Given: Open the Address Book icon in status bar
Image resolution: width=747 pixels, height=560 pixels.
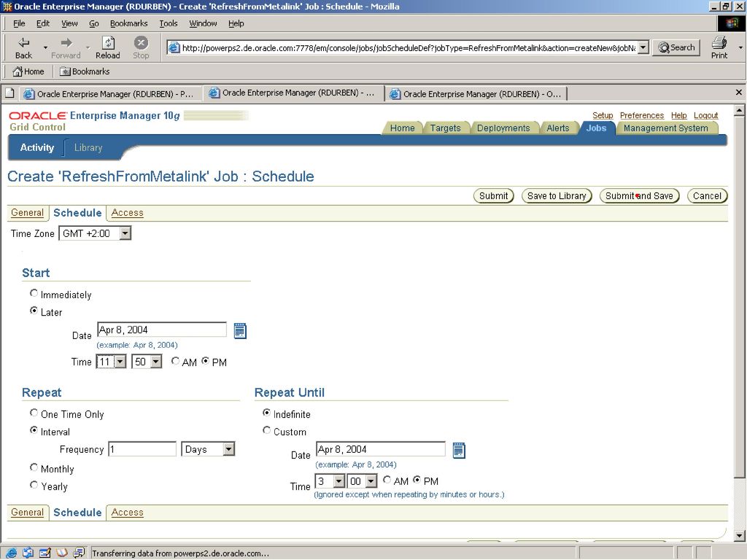Looking at the screenshot, I should click(62, 553).
